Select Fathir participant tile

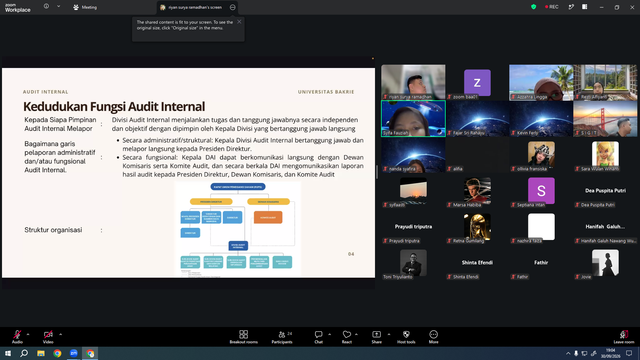point(541,262)
